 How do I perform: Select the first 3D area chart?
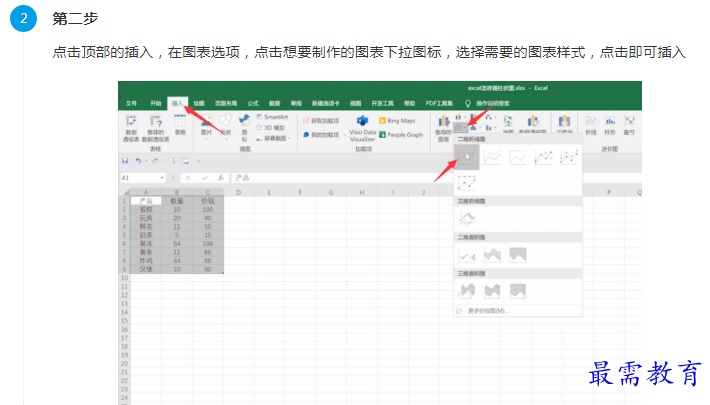[466, 291]
